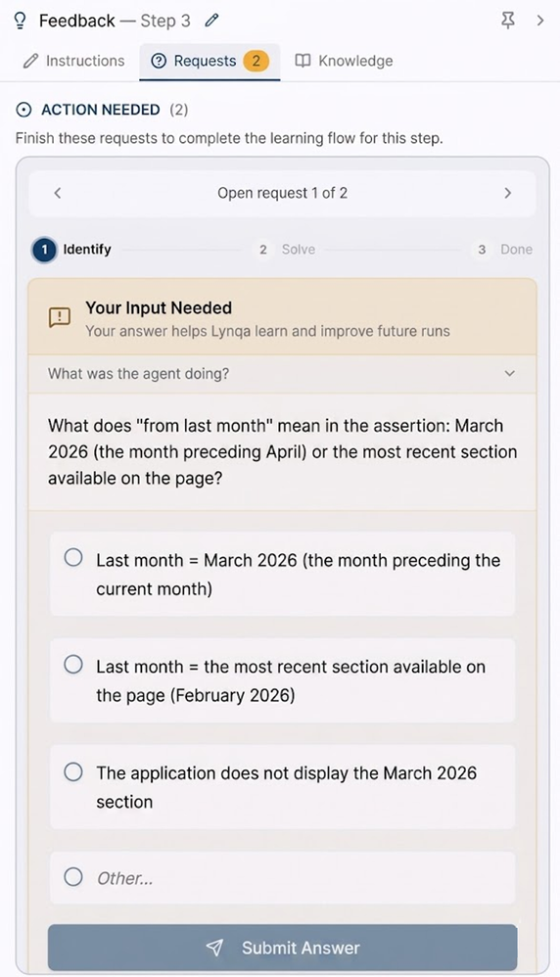
Task: Click the lightbulb Feedback icon
Action: tap(20, 22)
